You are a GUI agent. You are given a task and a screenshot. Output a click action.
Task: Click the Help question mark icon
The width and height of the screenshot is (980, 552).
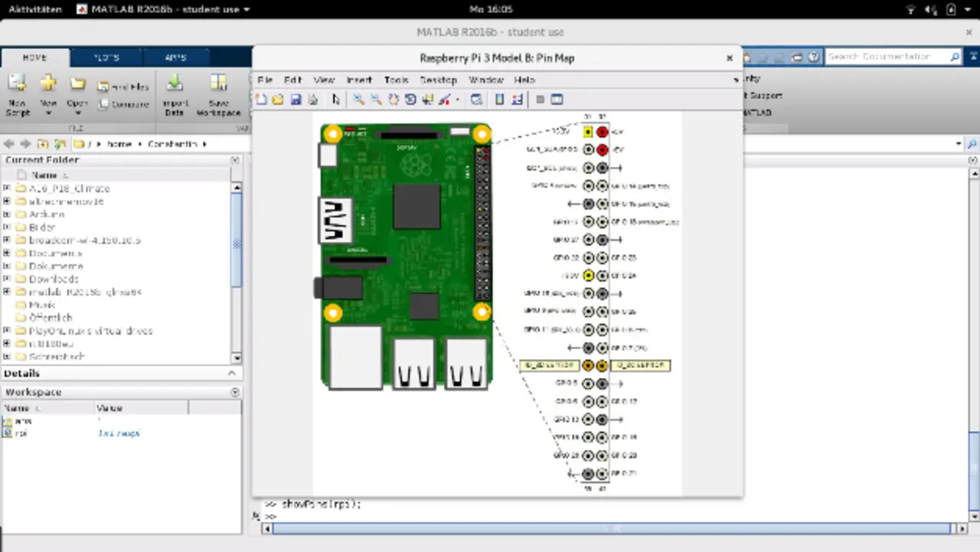tap(814, 57)
